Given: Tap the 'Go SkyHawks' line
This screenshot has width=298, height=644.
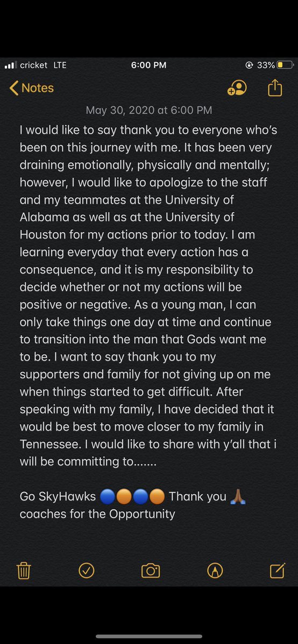Looking at the screenshot, I should coord(58,496).
